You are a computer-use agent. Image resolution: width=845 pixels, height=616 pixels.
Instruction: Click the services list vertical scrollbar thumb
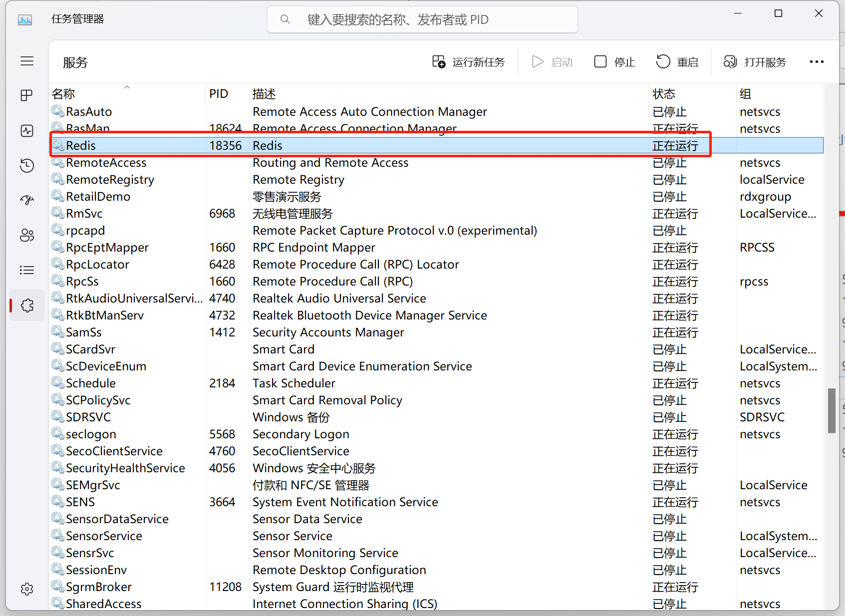832,410
